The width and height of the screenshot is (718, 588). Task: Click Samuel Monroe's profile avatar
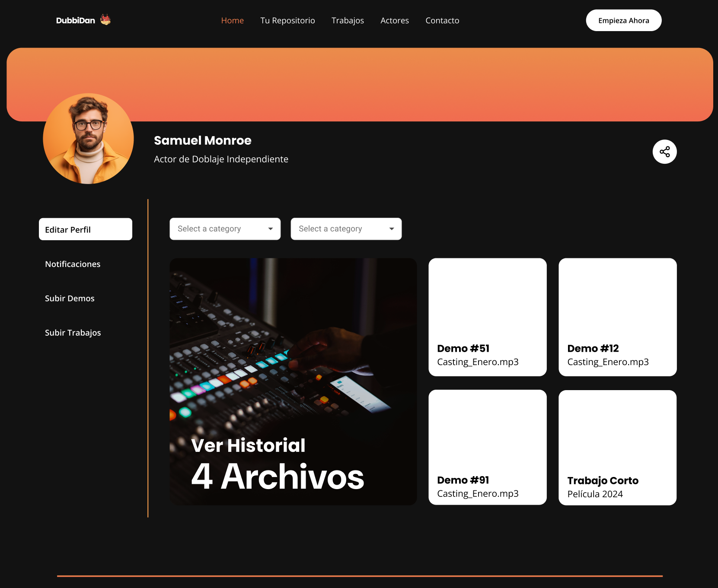(x=89, y=139)
